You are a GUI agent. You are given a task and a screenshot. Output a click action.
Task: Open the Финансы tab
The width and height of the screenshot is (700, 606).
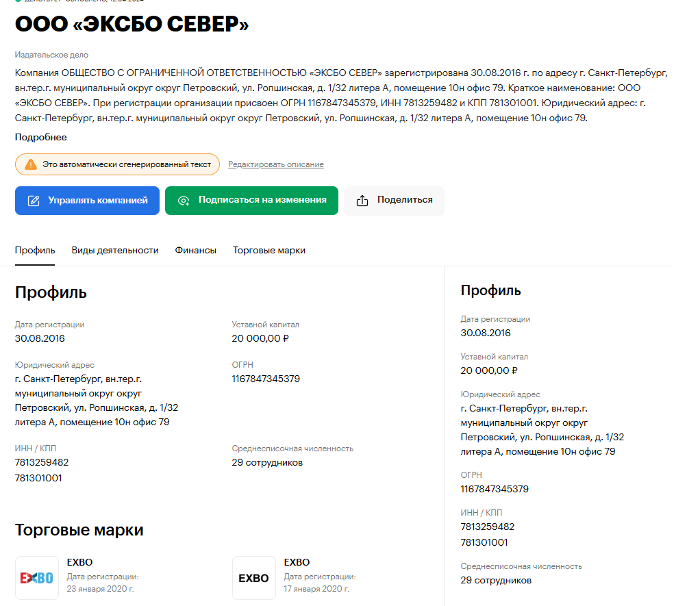(195, 251)
